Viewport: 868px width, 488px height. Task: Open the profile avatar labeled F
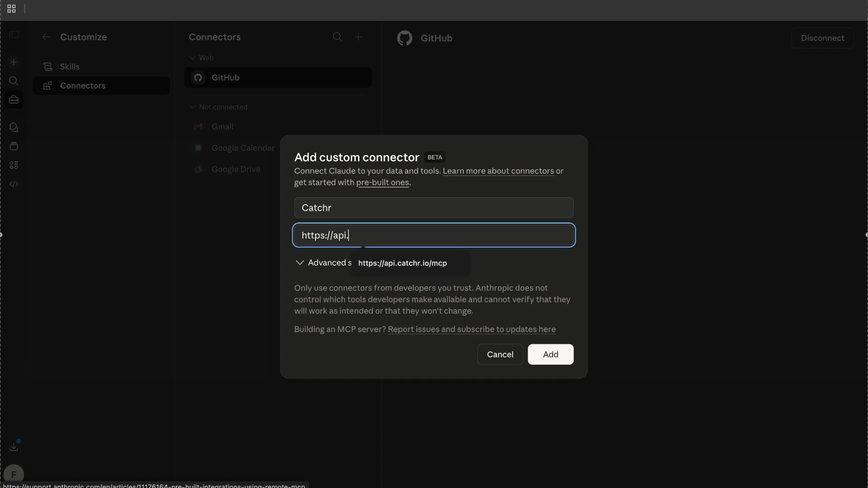click(14, 474)
